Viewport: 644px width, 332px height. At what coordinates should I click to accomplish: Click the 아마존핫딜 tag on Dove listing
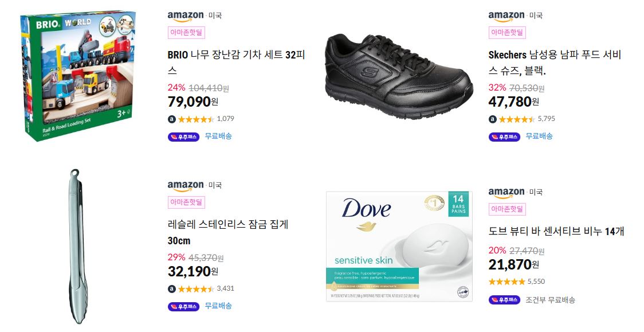(507, 209)
